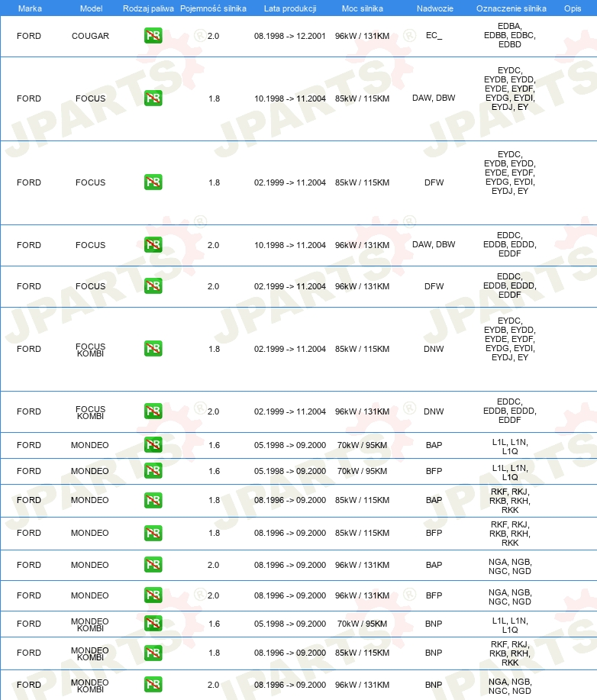Click BAP in the Mondeo 2.0 row

[x=434, y=565]
